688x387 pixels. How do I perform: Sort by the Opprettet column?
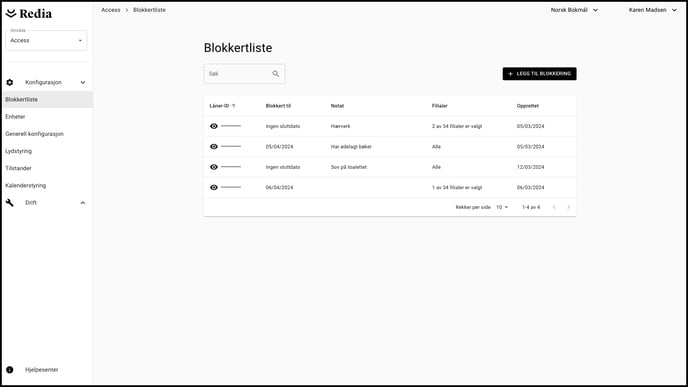[x=527, y=106]
